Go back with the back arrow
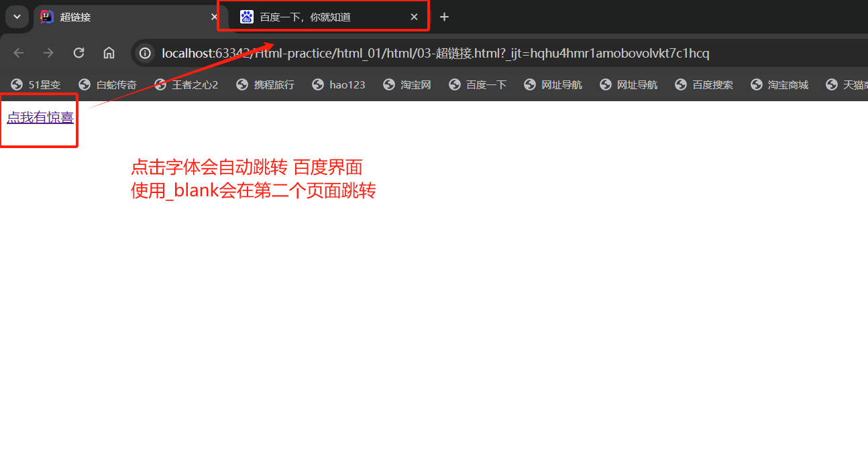This screenshot has height=453, width=868. coord(19,53)
